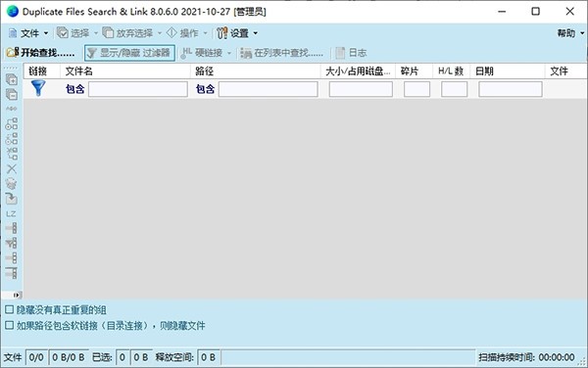Click the File (文件) menu icon
Viewport: 588px width, 368px height.
[13, 33]
